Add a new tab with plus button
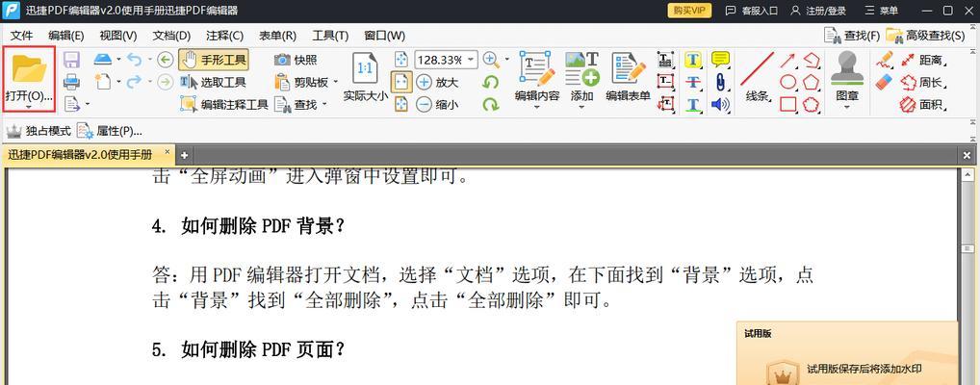 tap(184, 155)
